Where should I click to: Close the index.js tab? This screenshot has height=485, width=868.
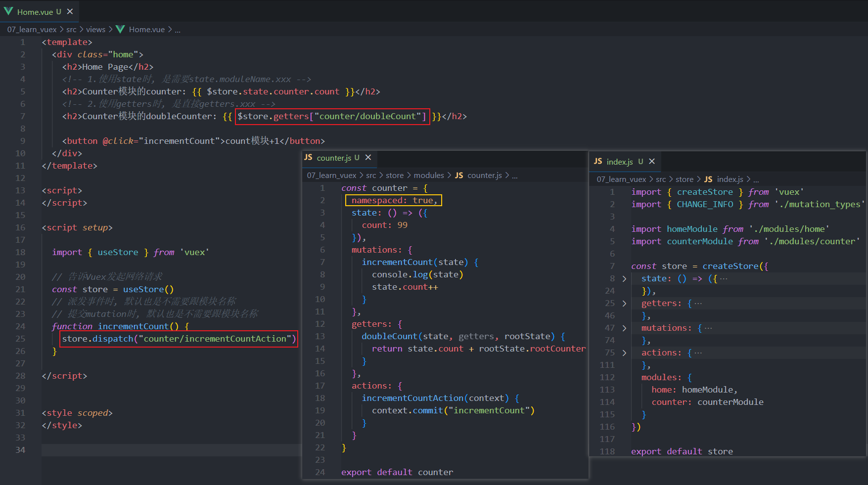(652, 161)
